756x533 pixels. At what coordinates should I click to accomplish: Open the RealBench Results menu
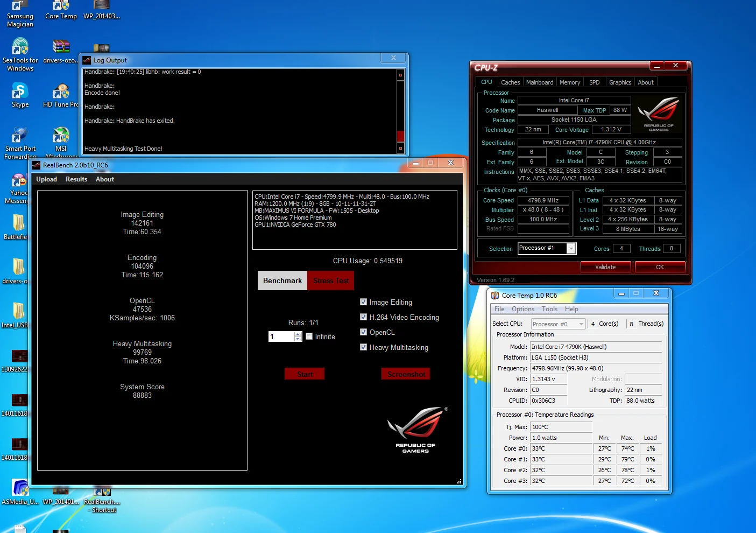76,179
